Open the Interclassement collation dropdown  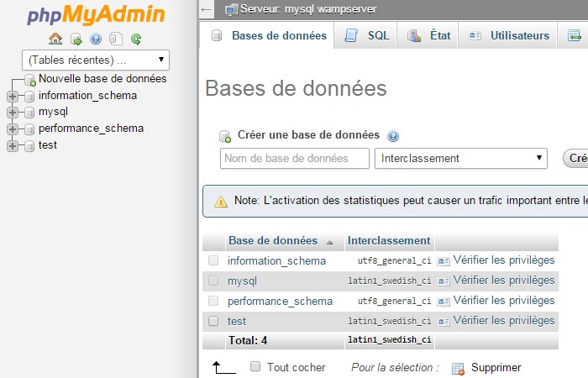tap(461, 158)
